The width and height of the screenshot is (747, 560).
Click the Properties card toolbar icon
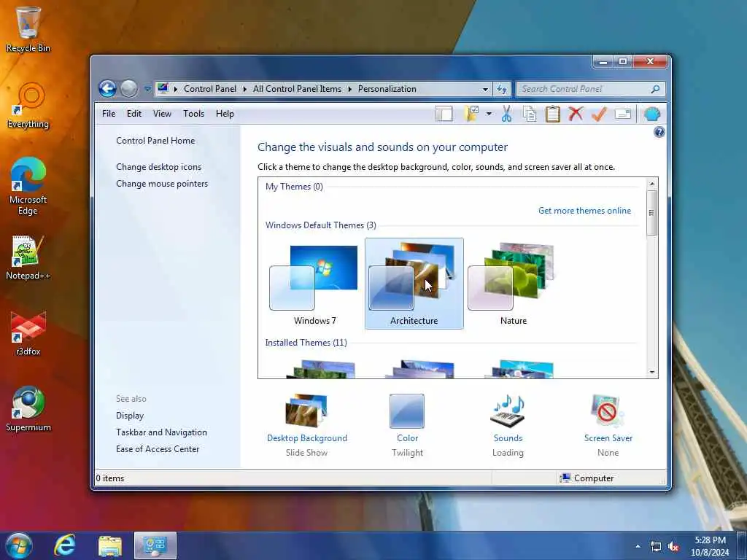pos(623,114)
